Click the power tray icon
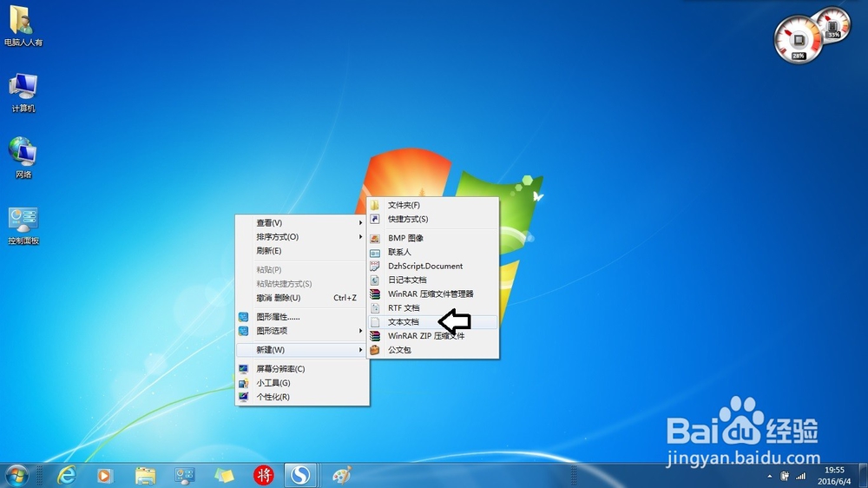Image resolution: width=868 pixels, height=488 pixels. click(785, 476)
